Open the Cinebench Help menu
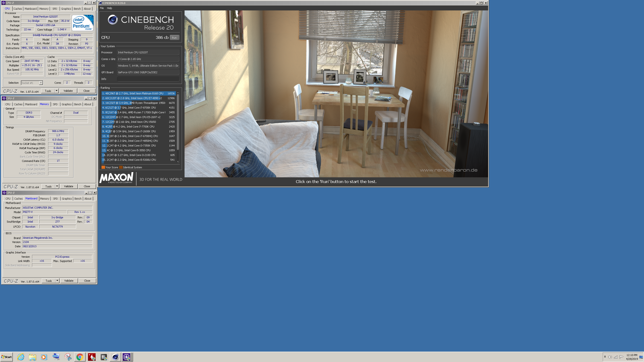 pyautogui.click(x=110, y=8)
